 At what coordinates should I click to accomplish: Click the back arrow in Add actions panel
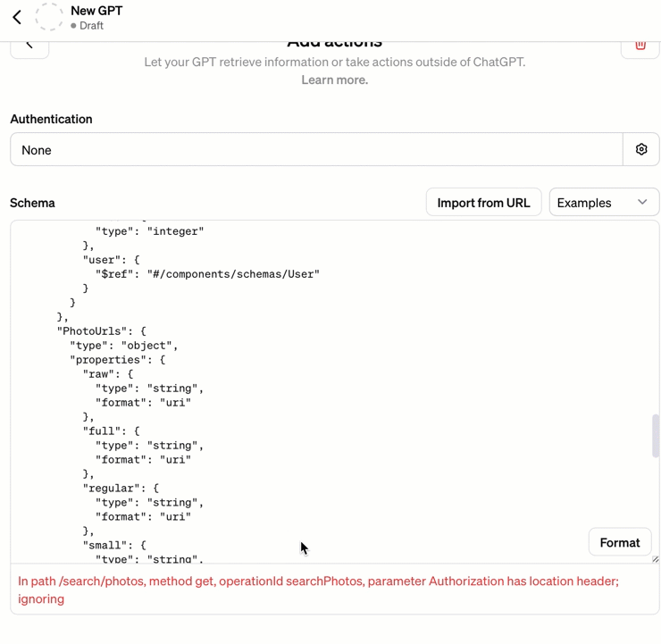click(29, 46)
